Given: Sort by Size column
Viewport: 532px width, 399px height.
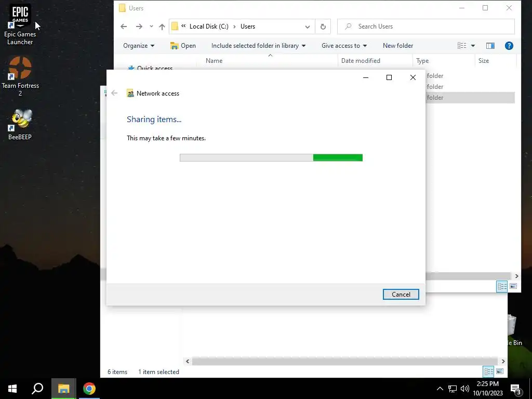Looking at the screenshot, I should tap(495, 61).
